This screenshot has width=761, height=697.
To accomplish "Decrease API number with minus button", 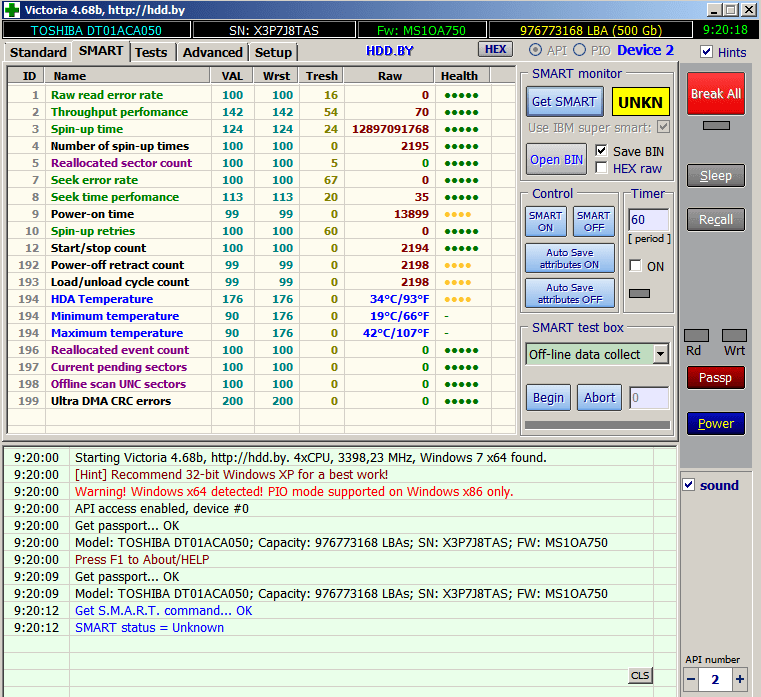I will [691, 679].
